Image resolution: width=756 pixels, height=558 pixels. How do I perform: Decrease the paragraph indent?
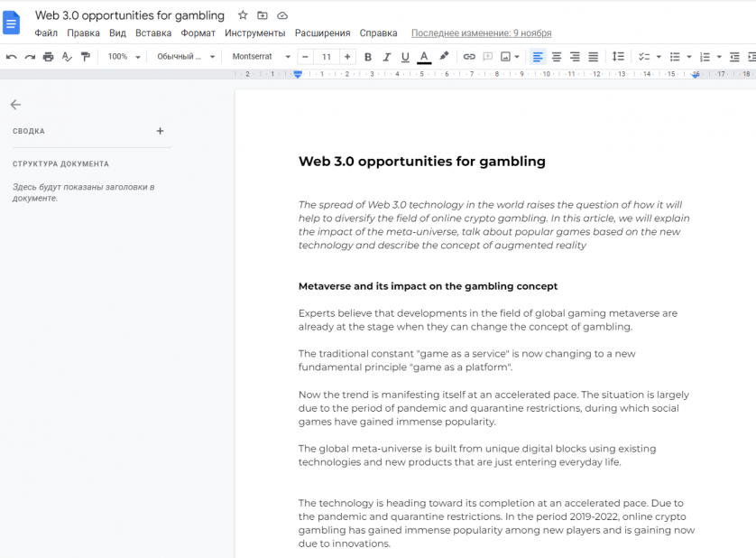(x=734, y=57)
